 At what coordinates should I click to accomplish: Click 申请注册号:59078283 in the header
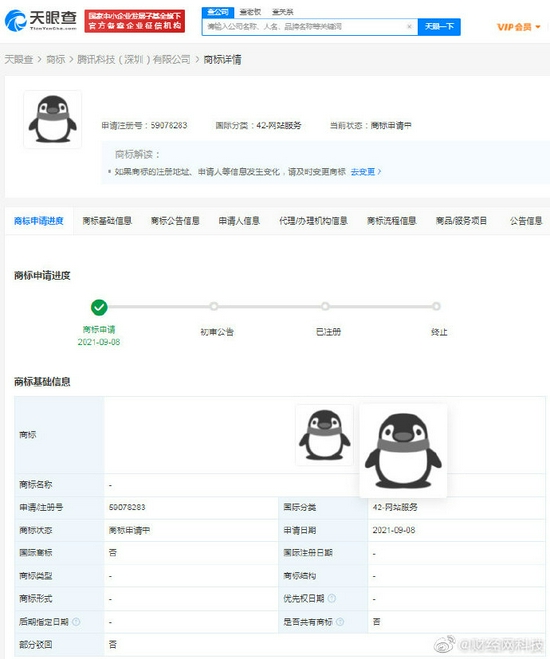(145, 125)
